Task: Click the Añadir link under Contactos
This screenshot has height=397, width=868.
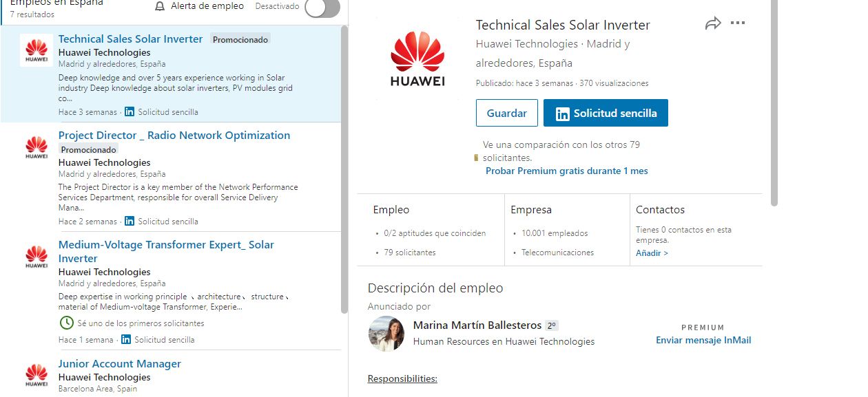Action: pyautogui.click(x=650, y=253)
